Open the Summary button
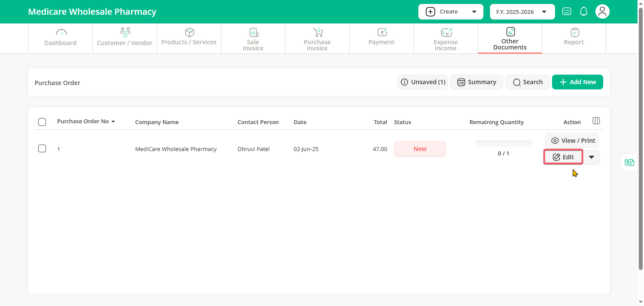This screenshot has width=644, height=306. [476, 82]
